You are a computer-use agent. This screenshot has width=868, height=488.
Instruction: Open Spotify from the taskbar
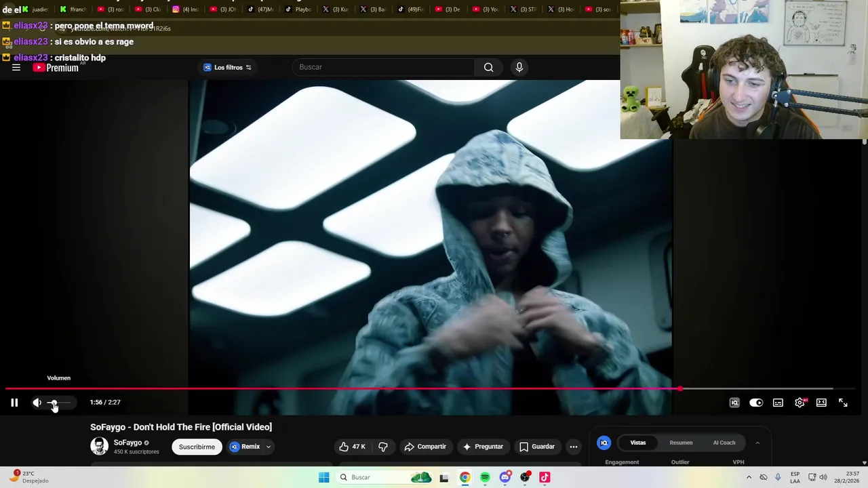click(x=485, y=477)
